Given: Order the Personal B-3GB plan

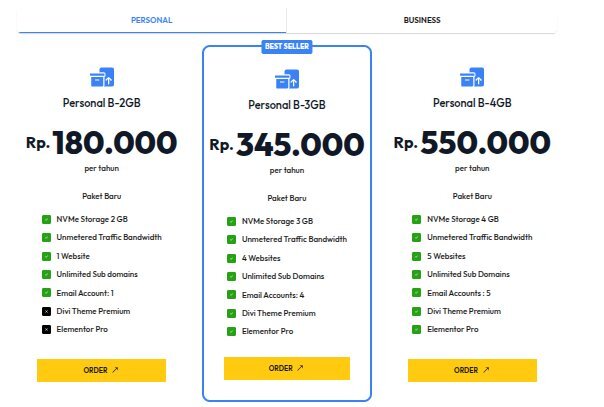Looking at the screenshot, I should pos(286,368).
